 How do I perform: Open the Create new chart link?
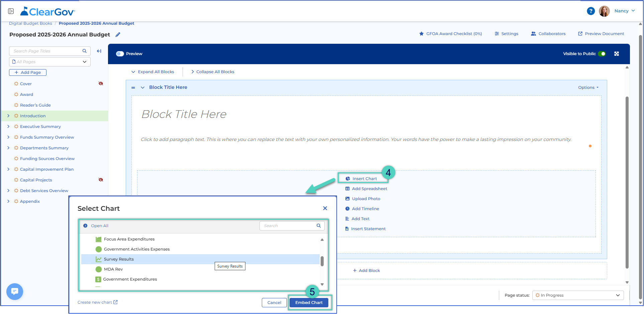coord(97,302)
